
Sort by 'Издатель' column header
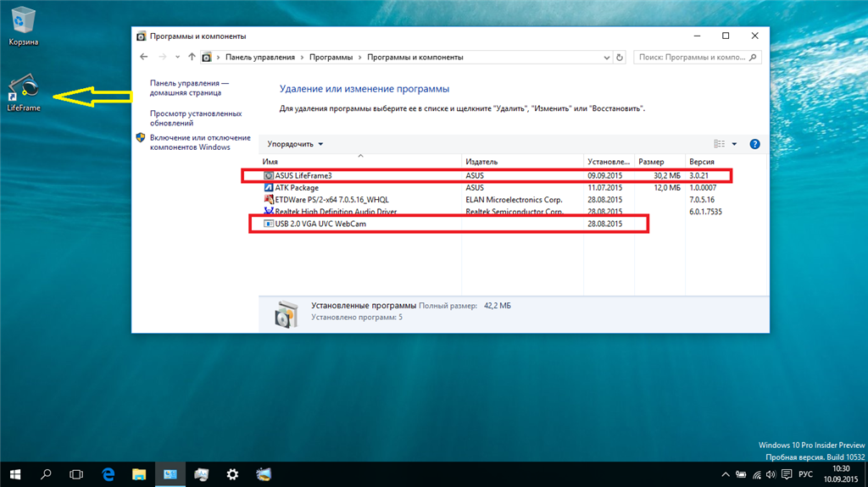pyautogui.click(x=522, y=162)
